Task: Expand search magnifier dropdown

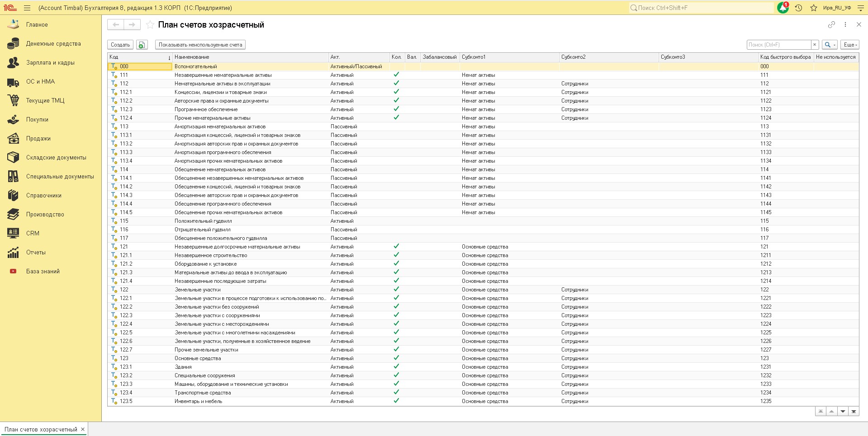Action: [x=830, y=45]
